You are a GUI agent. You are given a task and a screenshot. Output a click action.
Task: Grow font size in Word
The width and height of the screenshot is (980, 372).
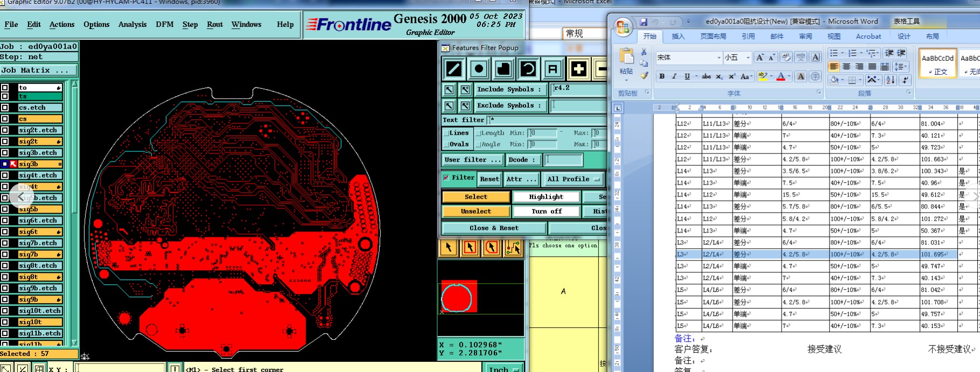tap(760, 57)
